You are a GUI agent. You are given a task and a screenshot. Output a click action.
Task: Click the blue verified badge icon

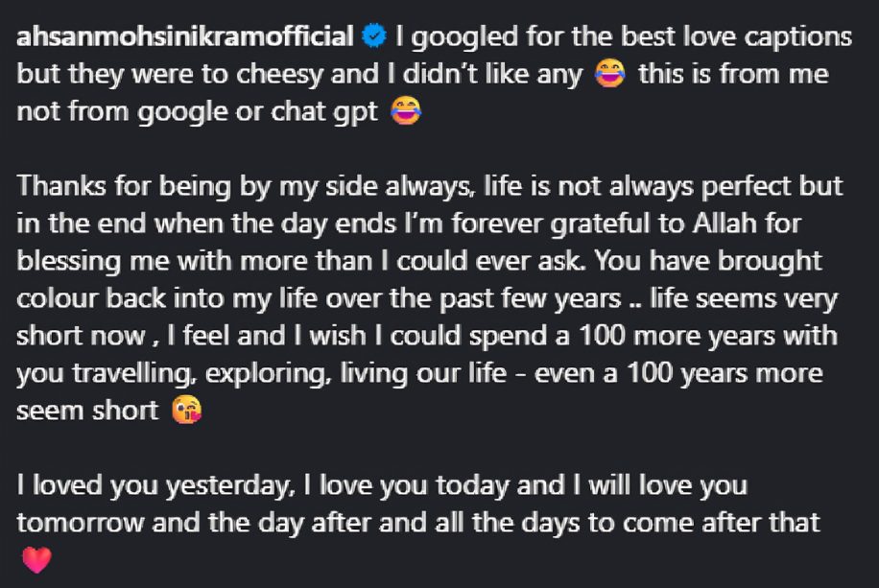pos(373,36)
